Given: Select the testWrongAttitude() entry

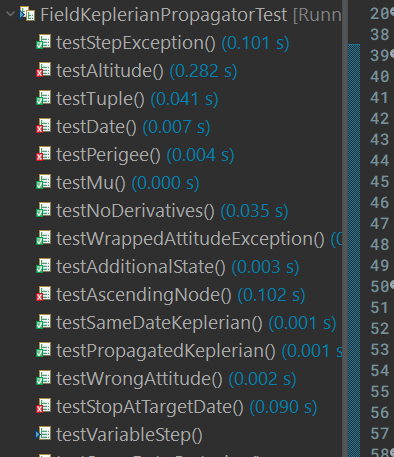Looking at the screenshot, I should click(176, 379).
